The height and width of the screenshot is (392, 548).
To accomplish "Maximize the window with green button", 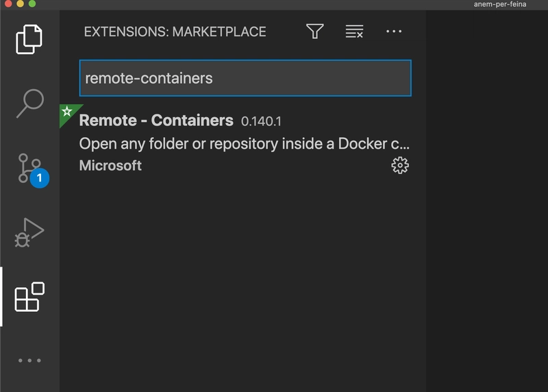I will click(32, 3).
